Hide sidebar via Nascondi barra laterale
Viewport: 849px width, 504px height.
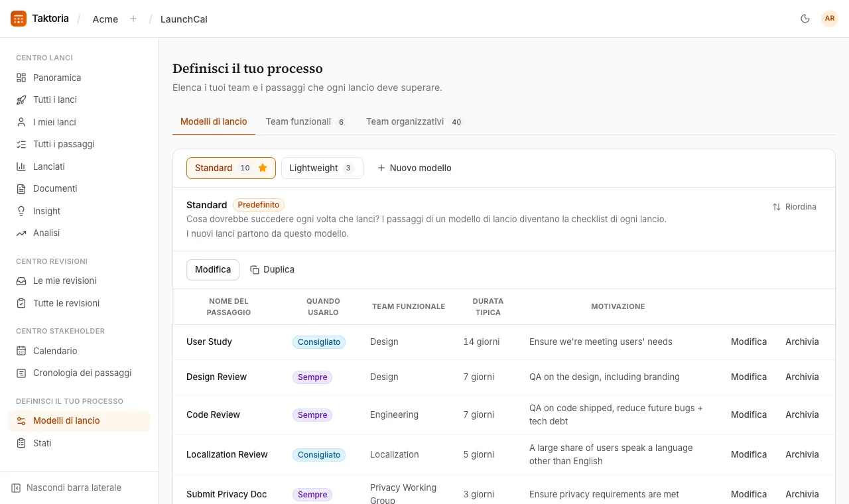pyautogui.click(x=66, y=487)
